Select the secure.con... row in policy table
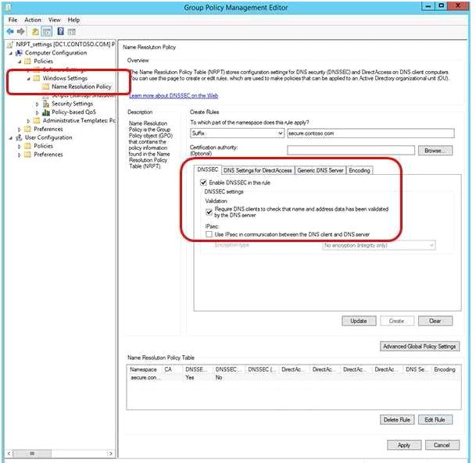 point(294,378)
